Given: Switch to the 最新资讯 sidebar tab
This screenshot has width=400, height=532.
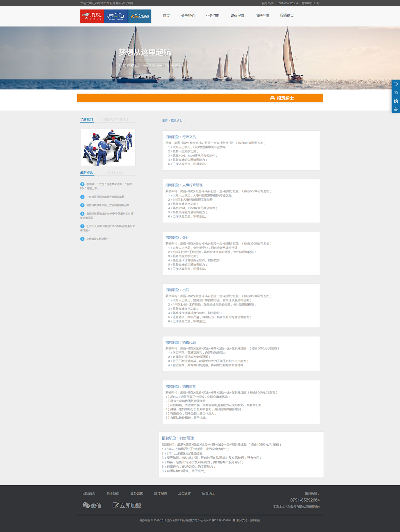Looking at the screenshot, I should (87, 173).
